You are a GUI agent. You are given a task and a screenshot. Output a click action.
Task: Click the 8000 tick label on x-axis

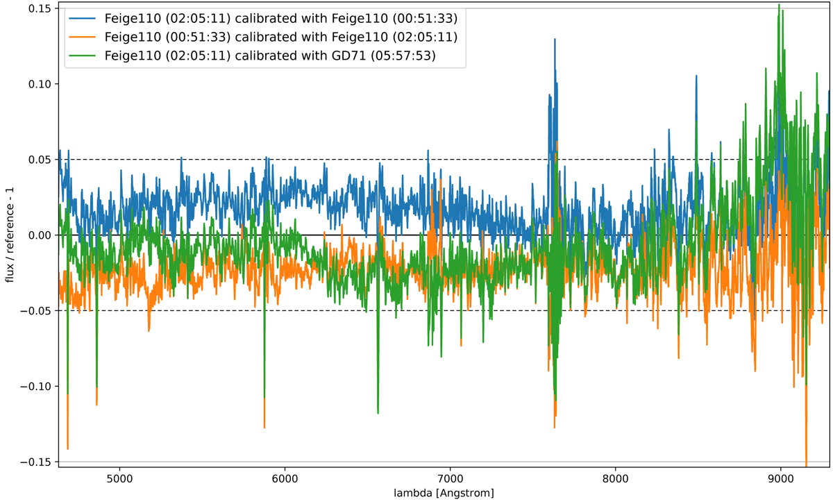click(x=616, y=478)
